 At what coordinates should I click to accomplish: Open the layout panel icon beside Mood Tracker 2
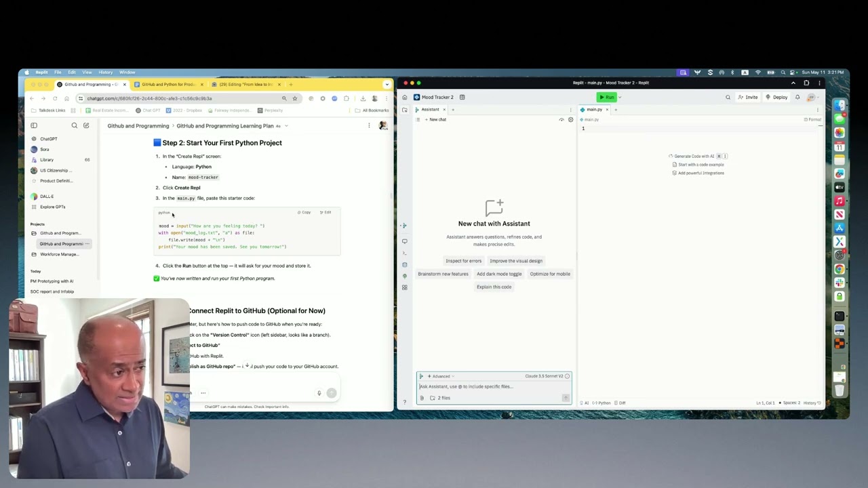coord(462,97)
